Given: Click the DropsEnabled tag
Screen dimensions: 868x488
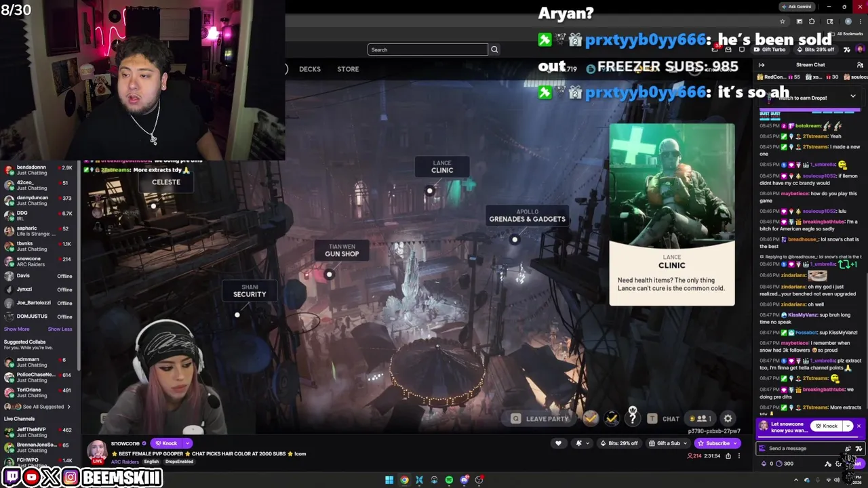Looking at the screenshot, I should coord(179,462).
